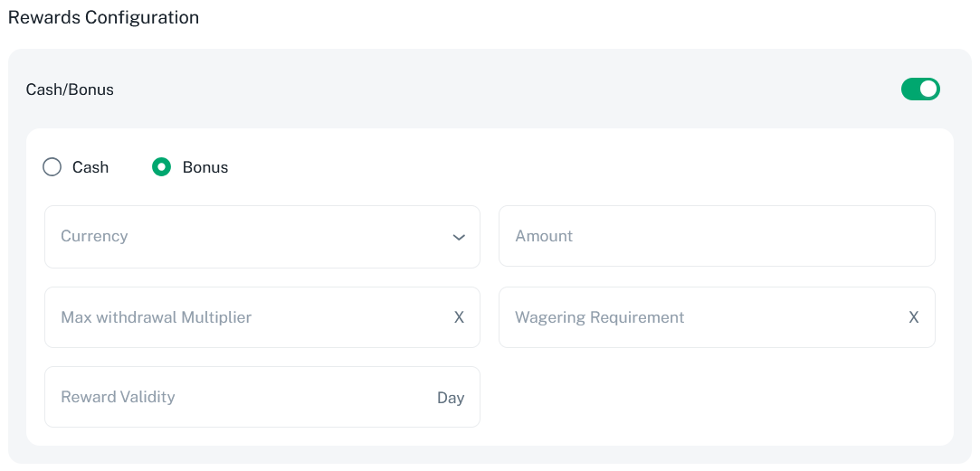Click the Cash/Bonus section title
The width and height of the screenshot is (980, 471).
pos(70,89)
